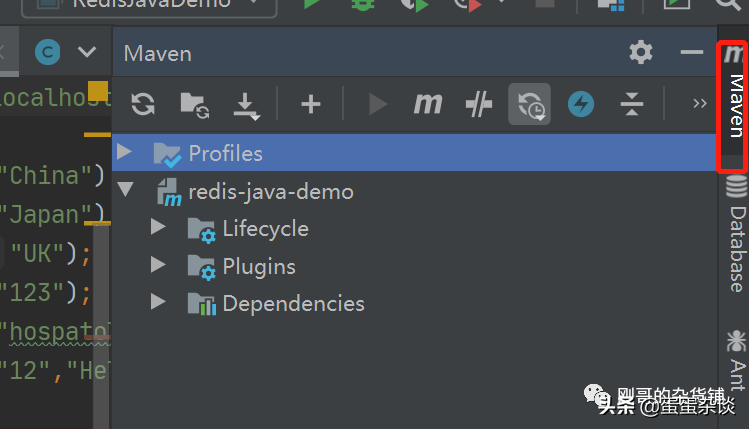Debug RedisJavaDemo with bug icon

[x=363, y=4]
